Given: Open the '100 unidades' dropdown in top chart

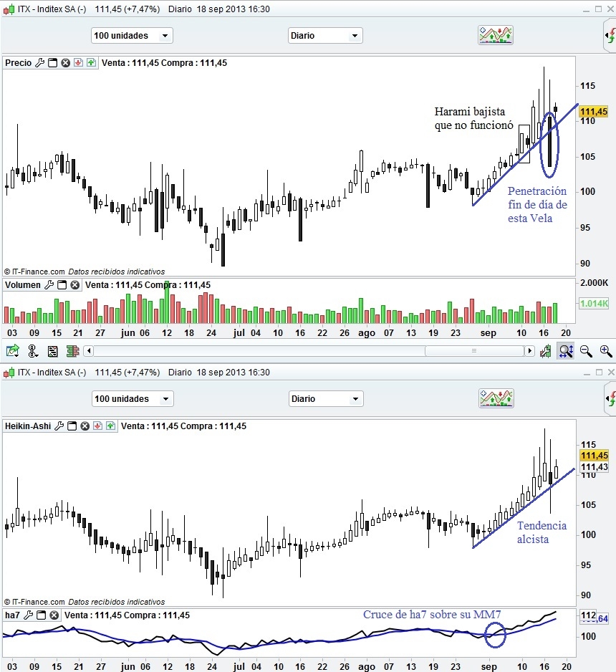Looking at the screenshot, I should click(x=132, y=36).
